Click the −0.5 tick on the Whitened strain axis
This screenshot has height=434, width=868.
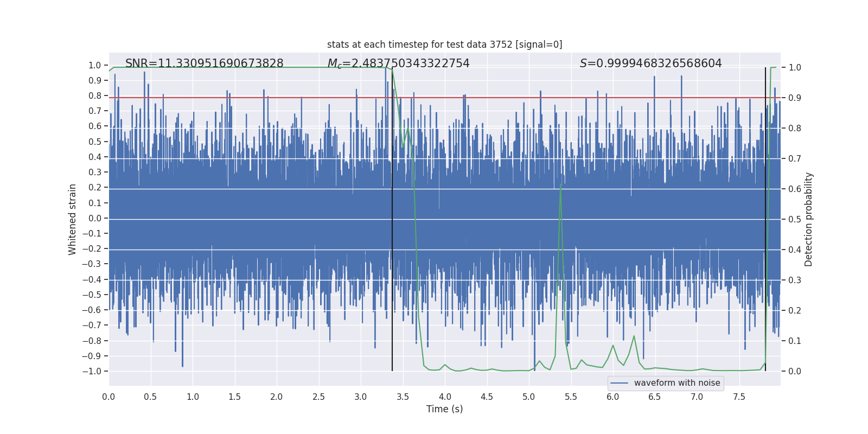pyautogui.click(x=92, y=295)
